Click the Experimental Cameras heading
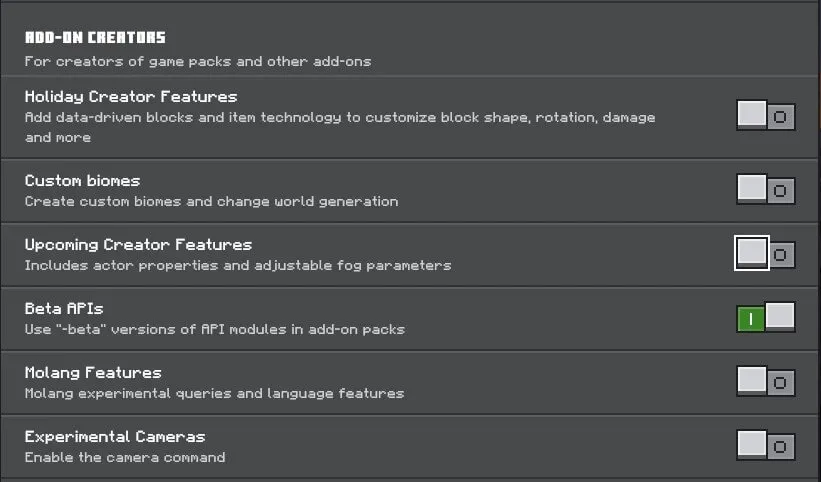Image resolution: width=821 pixels, height=482 pixels. [115, 436]
